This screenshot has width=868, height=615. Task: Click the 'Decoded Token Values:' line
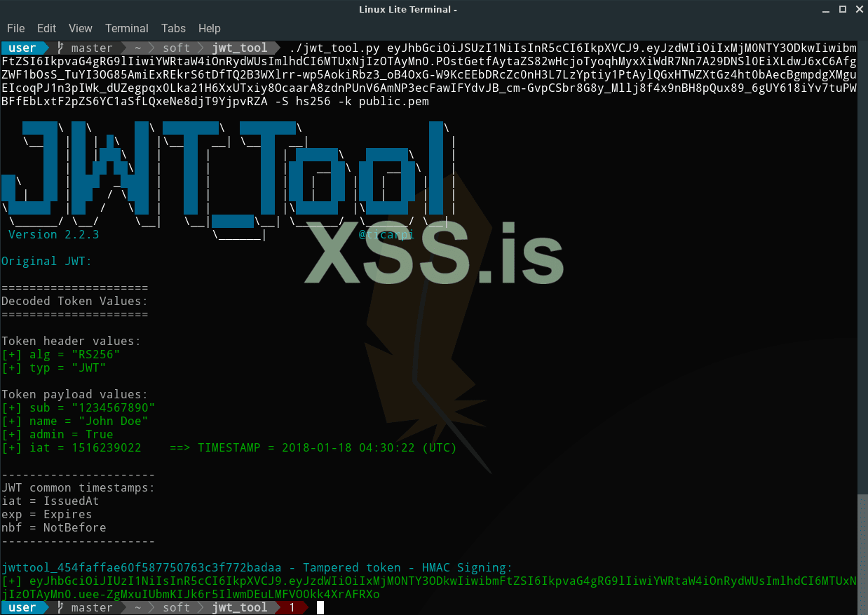coord(74,301)
